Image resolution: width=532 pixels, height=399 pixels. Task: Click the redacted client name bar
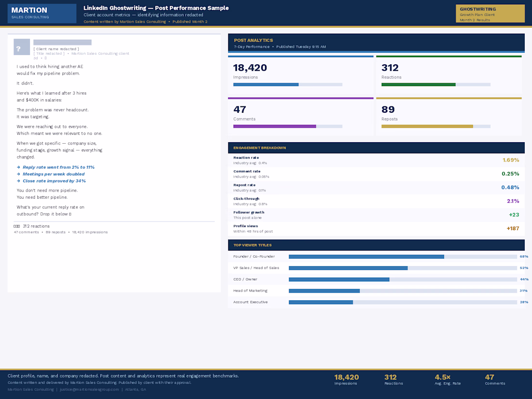click(x=62, y=43)
